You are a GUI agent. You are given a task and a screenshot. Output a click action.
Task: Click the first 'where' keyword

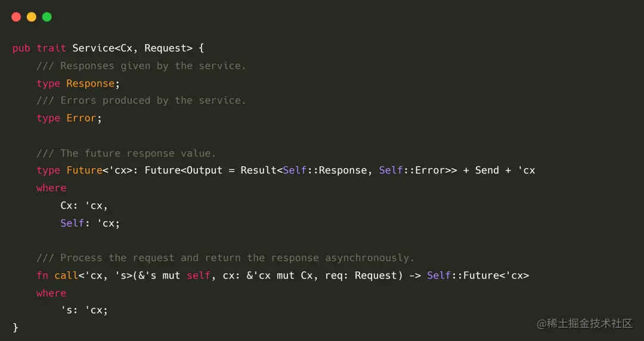pyautogui.click(x=51, y=188)
